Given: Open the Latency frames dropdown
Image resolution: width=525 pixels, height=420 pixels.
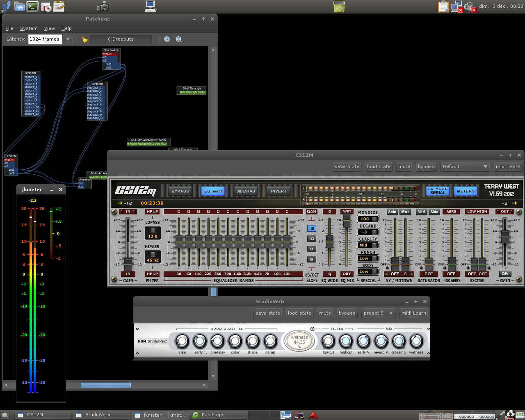Looking at the screenshot, I should click(68, 39).
